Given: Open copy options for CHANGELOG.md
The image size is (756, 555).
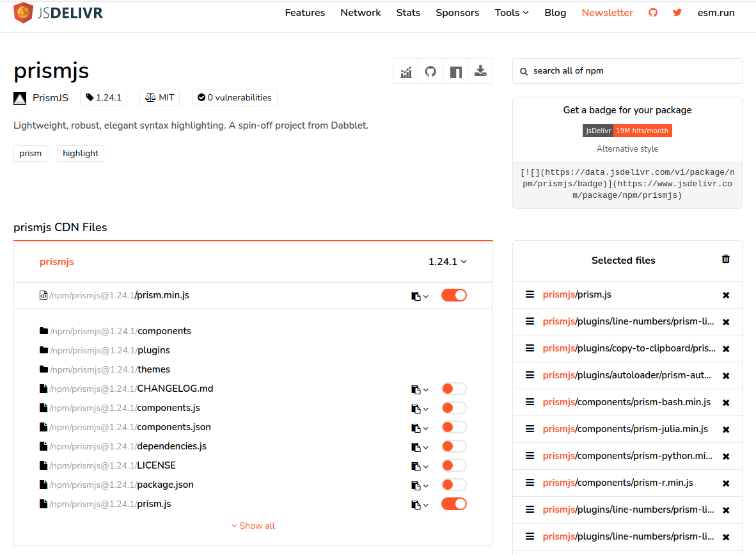Looking at the screenshot, I should [x=420, y=390].
